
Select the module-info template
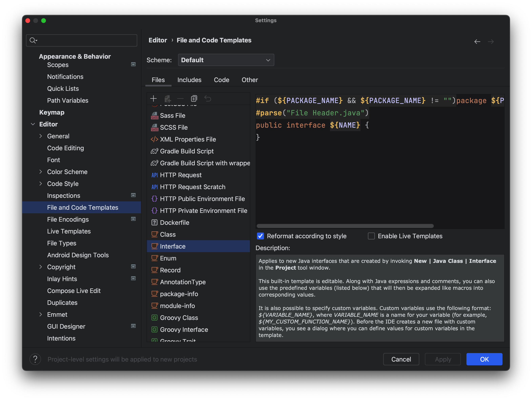pyautogui.click(x=198, y=306)
